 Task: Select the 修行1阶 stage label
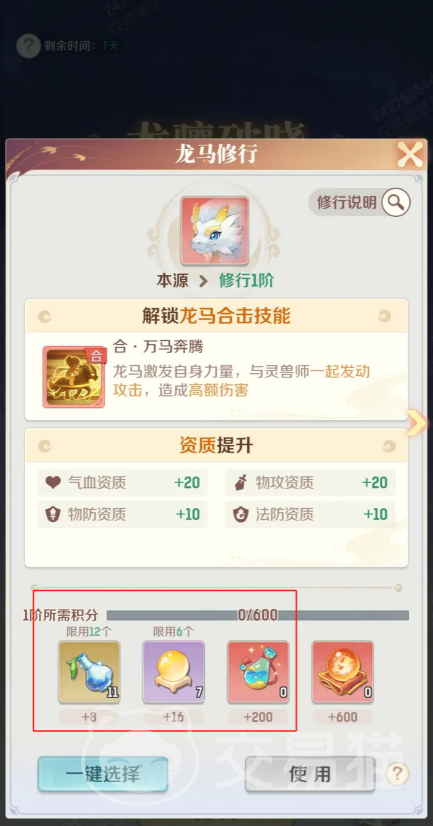coord(246,281)
